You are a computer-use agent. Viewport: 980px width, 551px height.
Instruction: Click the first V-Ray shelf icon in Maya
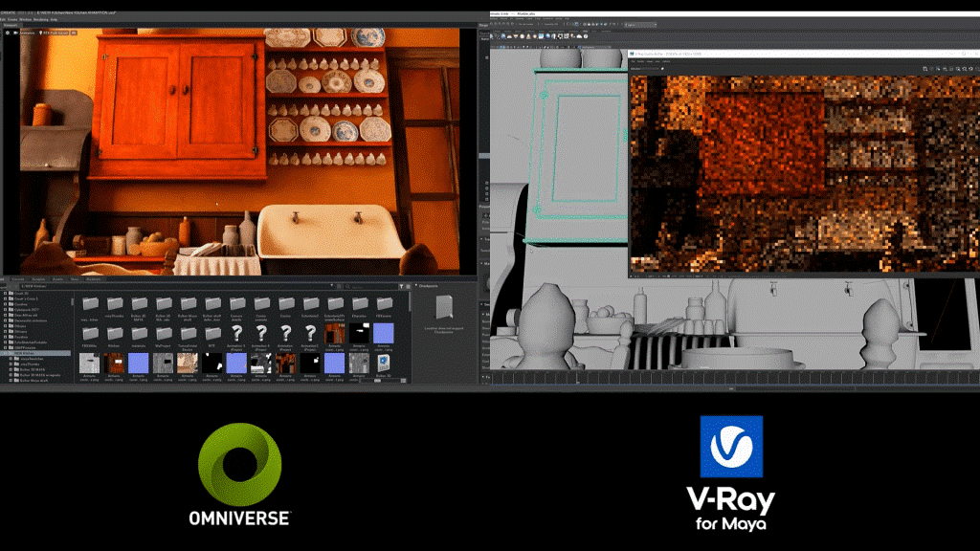[491, 36]
